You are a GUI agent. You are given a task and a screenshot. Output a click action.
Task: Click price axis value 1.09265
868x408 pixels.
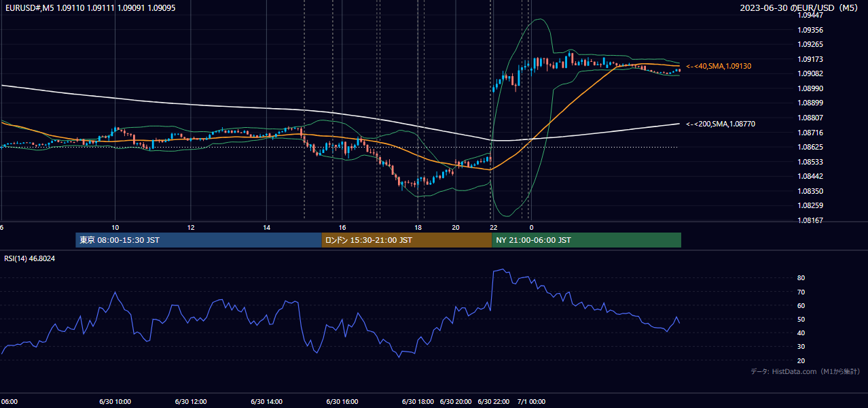(x=810, y=44)
